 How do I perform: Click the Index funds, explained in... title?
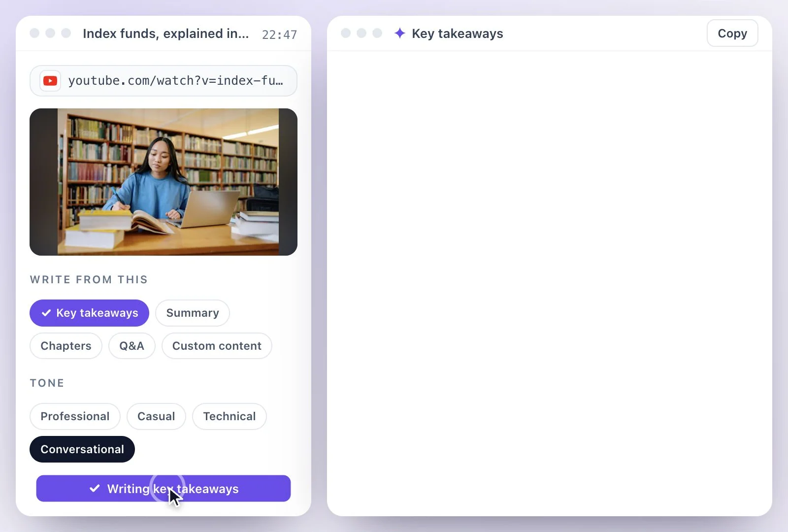coord(166,33)
